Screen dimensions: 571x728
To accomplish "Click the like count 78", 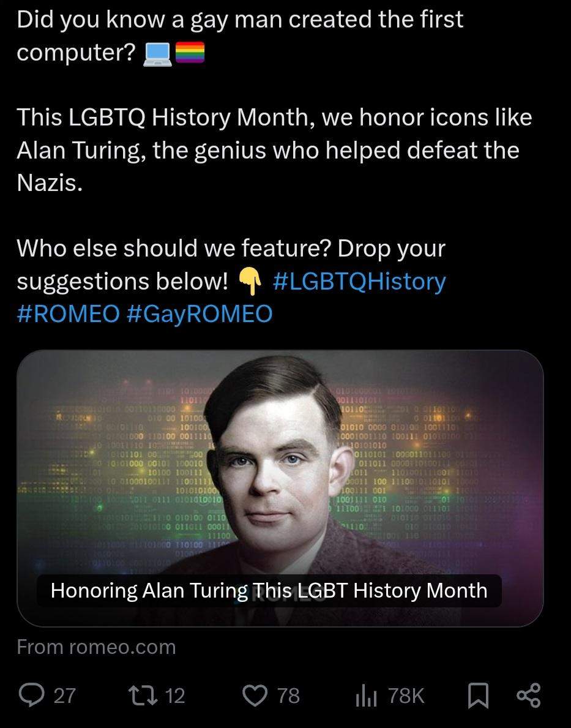I will (288, 695).
